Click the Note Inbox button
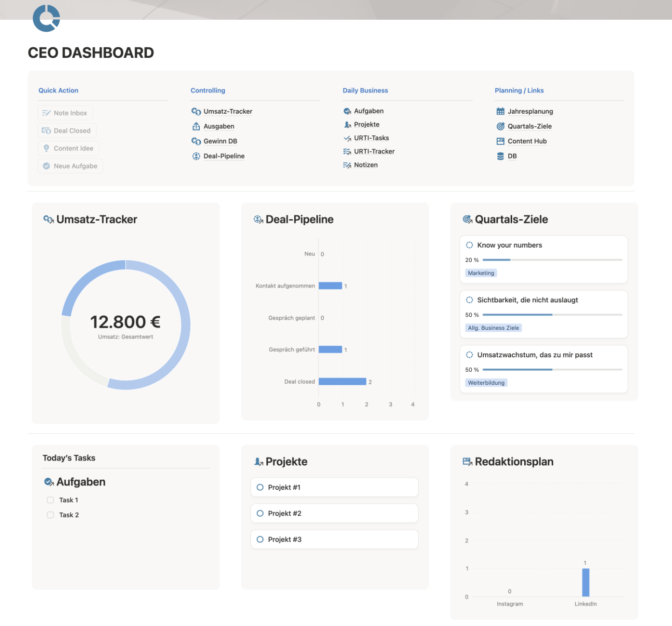This screenshot has width=672, height=626. tap(65, 113)
